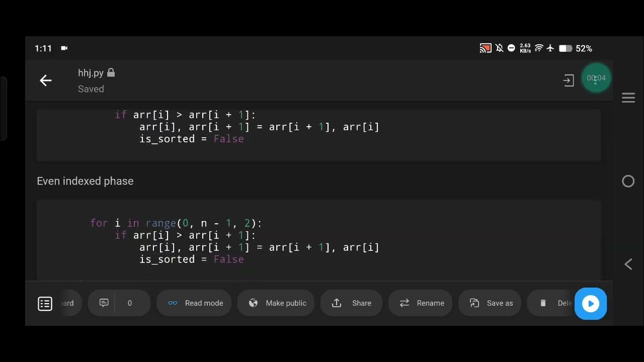Open the sign-in door icon
This screenshot has width=644, height=362.
569,80
